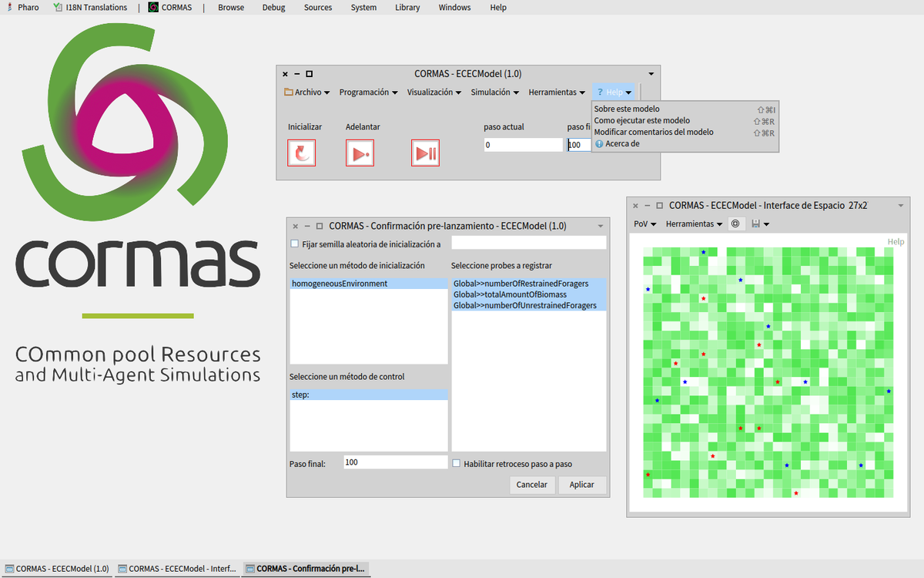The height and width of the screenshot is (578, 924).
Task: Open the Browse menu
Action: coord(231,7)
